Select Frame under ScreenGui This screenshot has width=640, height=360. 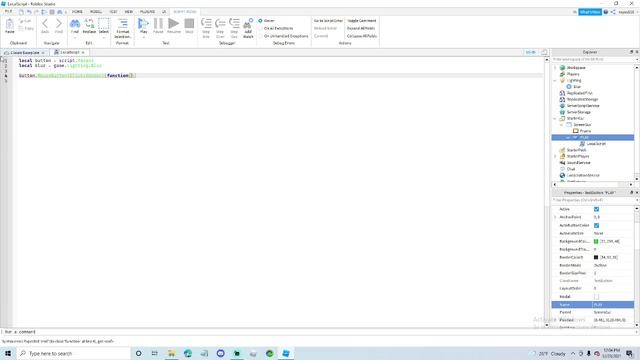(585, 131)
